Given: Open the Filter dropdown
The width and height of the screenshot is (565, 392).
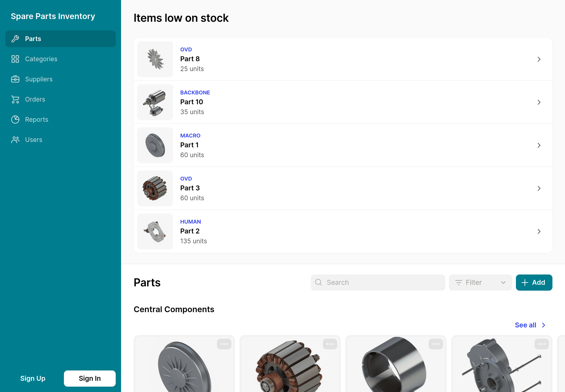Looking at the screenshot, I should [x=480, y=283].
